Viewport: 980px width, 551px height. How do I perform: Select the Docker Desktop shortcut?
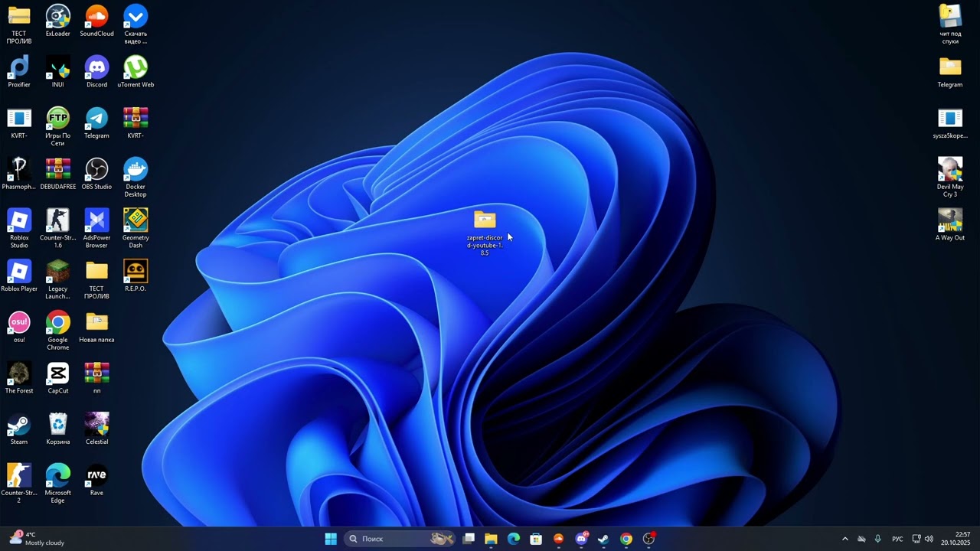136,178
